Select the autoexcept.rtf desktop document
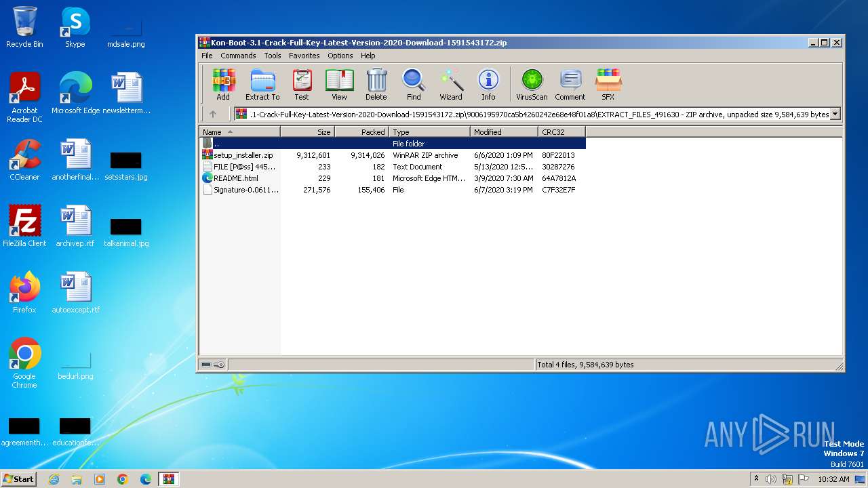Screen dimensions: 868x488 (x=75, y=293)
